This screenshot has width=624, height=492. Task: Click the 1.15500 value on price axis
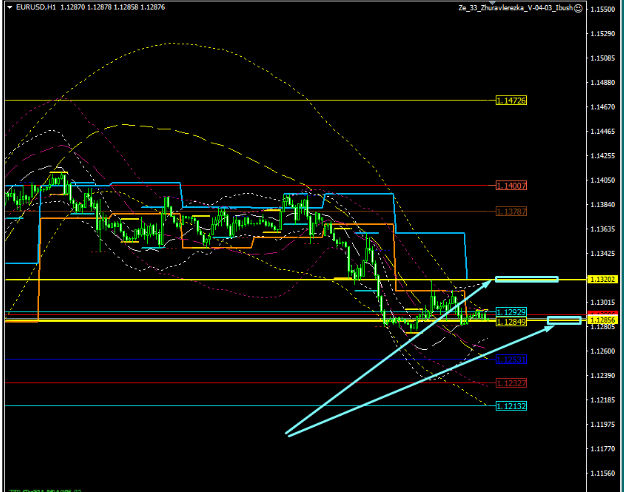click(x=603, y=9)
